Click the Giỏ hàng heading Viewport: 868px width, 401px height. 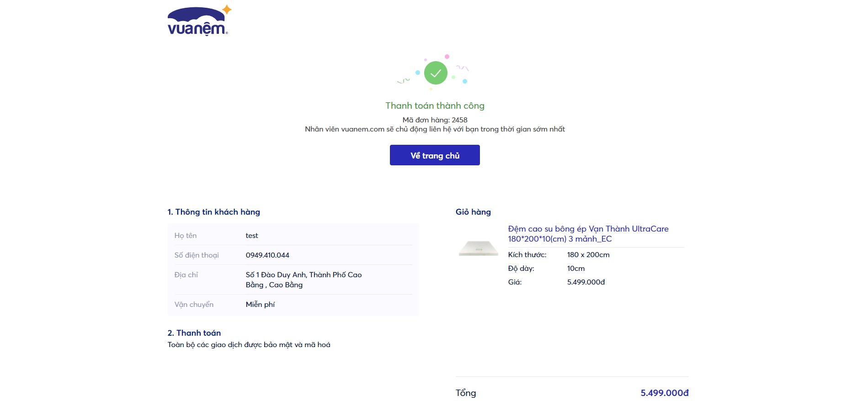point(473,212)
